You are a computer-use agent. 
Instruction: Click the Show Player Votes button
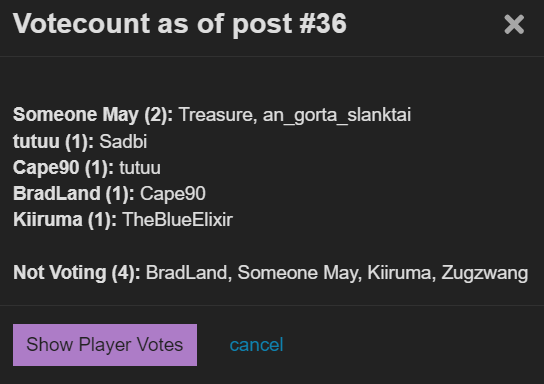[x=105, y=345]
